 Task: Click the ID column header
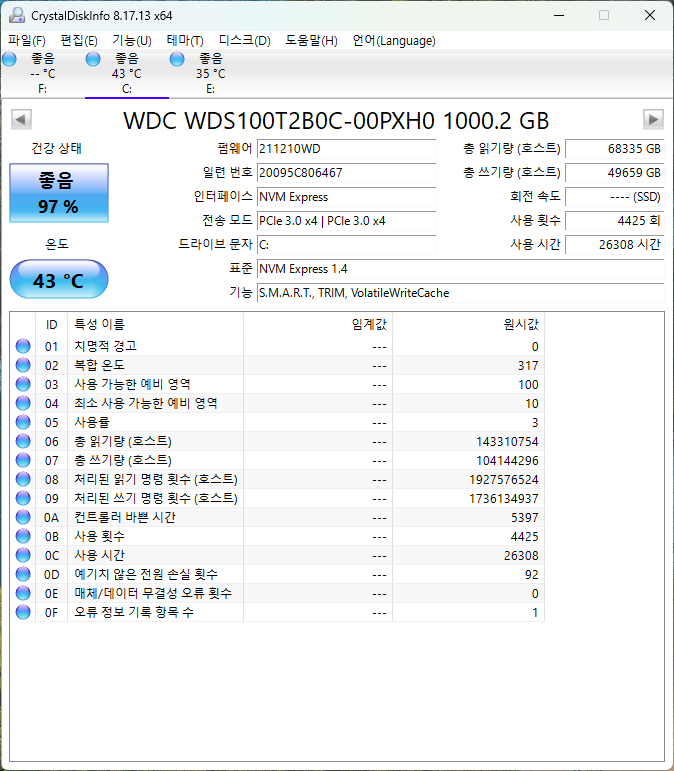52,325
